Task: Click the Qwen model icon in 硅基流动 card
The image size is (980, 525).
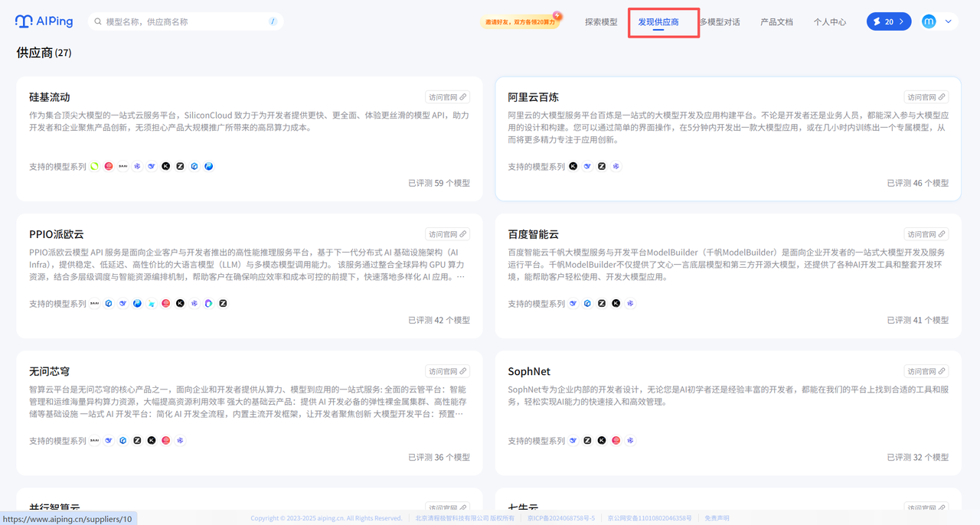Action: (137, 166)
